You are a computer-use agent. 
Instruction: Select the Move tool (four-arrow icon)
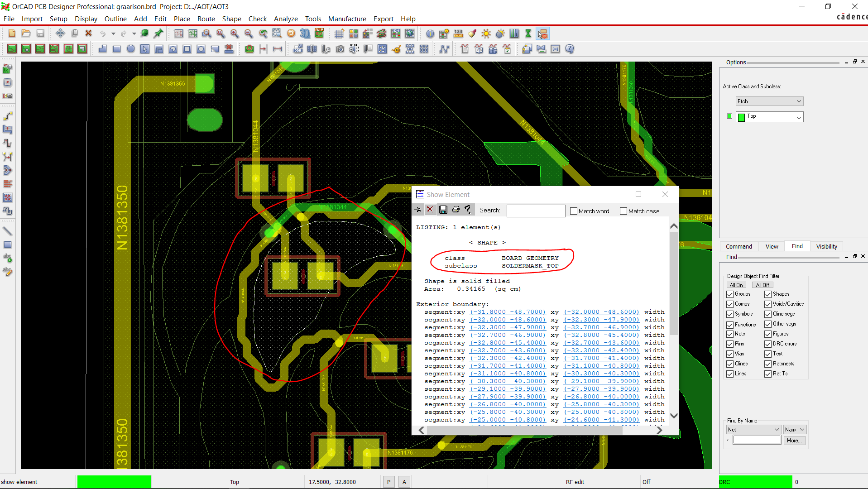60,34
